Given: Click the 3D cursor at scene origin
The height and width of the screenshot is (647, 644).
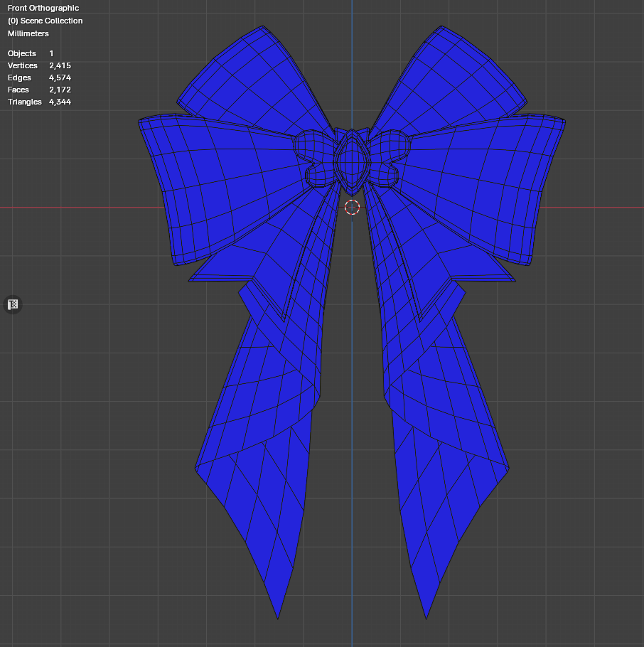Looking at the screenshot, I should [x=352, y=207].
